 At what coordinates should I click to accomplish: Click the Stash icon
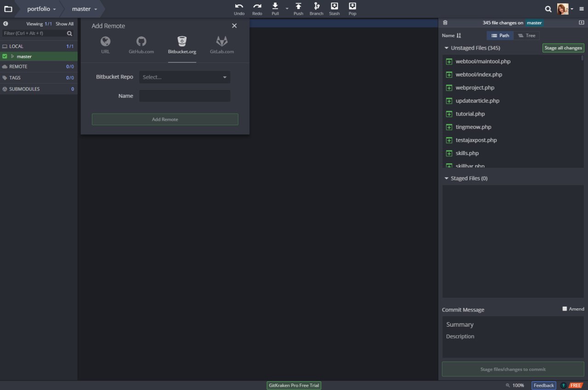pyautogui.click(x=334, y=6)
